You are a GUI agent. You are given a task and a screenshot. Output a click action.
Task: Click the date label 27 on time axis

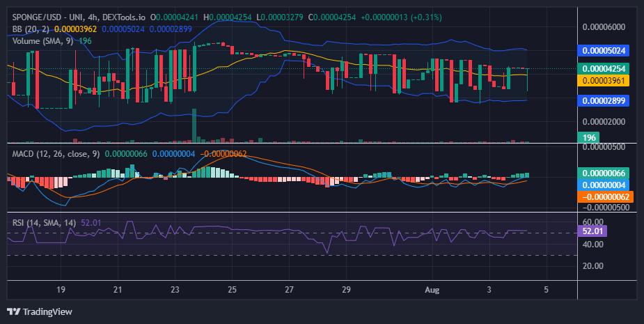pyautogui.click(x=289, y=289)
